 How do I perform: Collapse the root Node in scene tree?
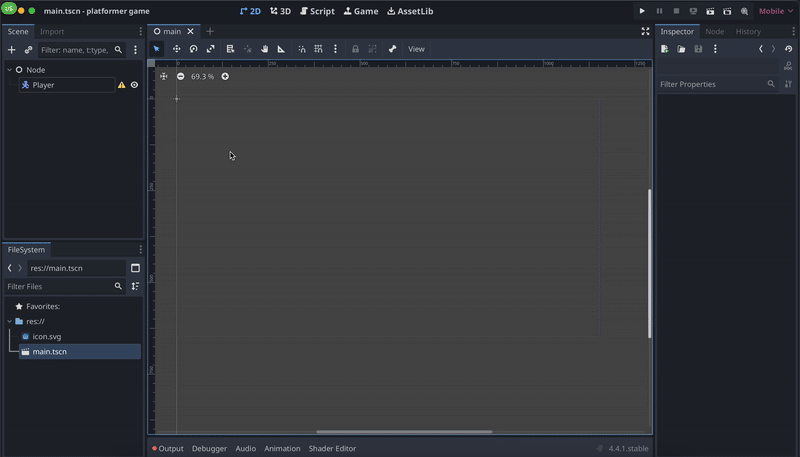pyautogui.click(x=9, y=70)
